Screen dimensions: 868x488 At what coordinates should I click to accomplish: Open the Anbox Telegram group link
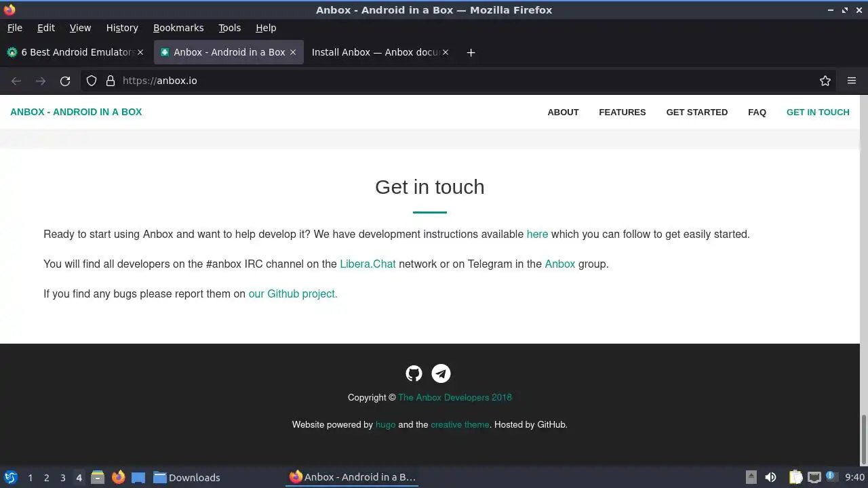pyautogui.click(x=559, y=264)
